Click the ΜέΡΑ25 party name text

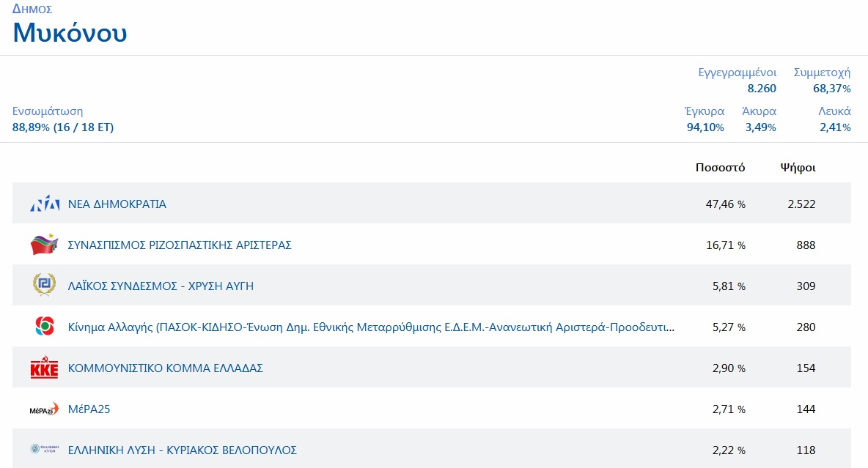click(x=89, y=409)
